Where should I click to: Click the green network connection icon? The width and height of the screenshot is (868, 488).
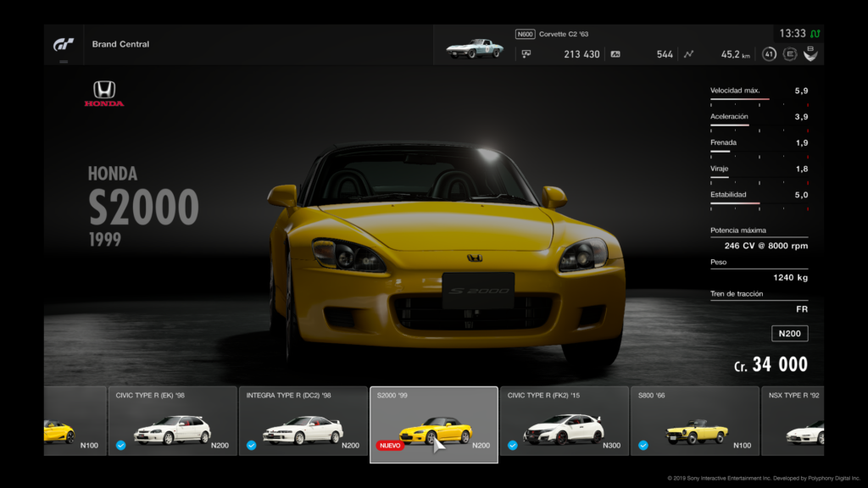815,34
